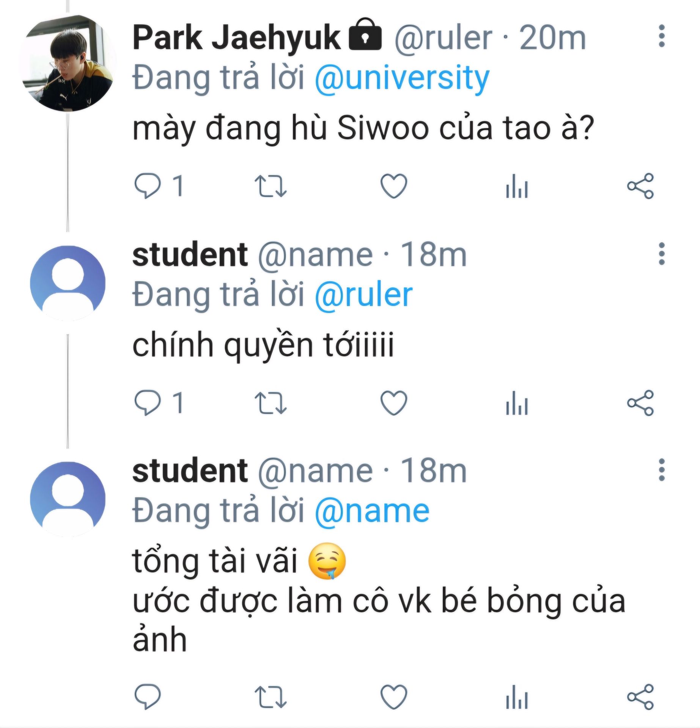Reply to the "chính quyền tới" tweet
Image resolution: width=700 pixels, height=728 pixels.
(148, 403)
